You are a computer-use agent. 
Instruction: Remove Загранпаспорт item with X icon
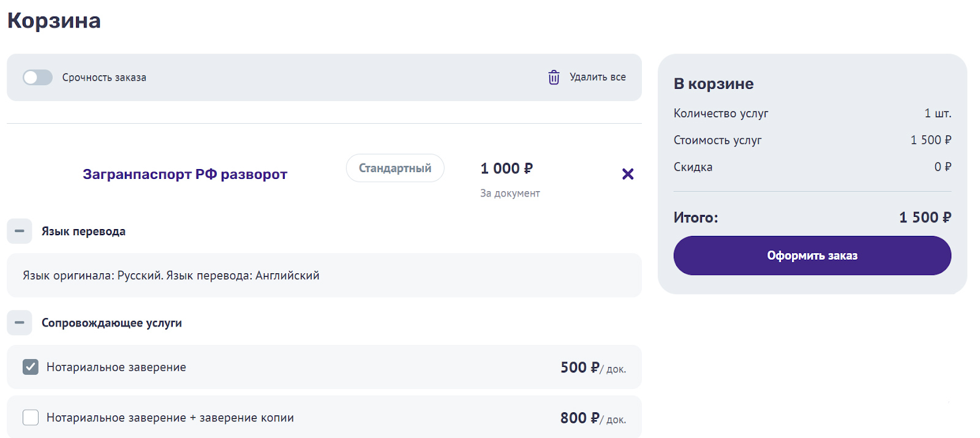pos(628,174)
